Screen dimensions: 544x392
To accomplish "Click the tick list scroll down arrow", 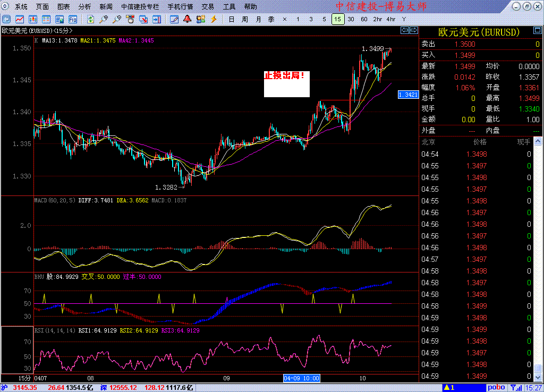I will [538, 378].
